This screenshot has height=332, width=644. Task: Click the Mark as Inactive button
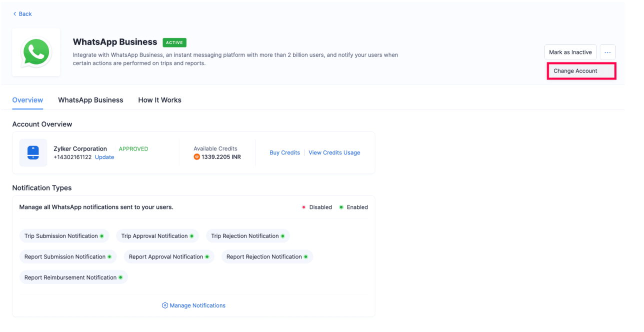click(x=570, y=51)
